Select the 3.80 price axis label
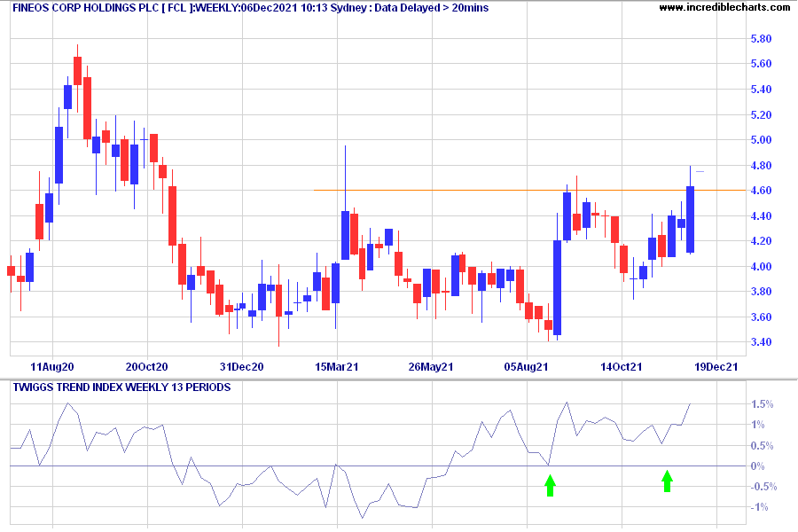The height and width of the screenshot is (532, 798). click(761, 292)
